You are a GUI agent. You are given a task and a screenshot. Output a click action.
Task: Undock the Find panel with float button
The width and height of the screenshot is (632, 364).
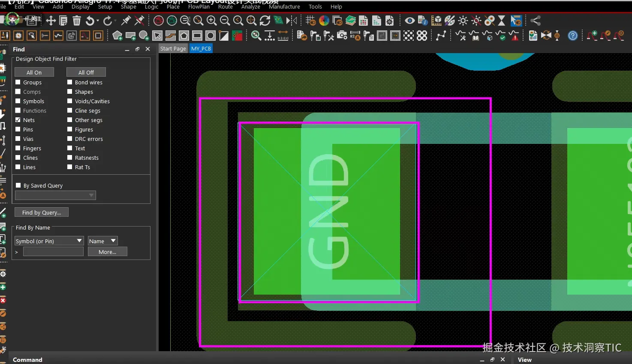click(x=137, y=49)
